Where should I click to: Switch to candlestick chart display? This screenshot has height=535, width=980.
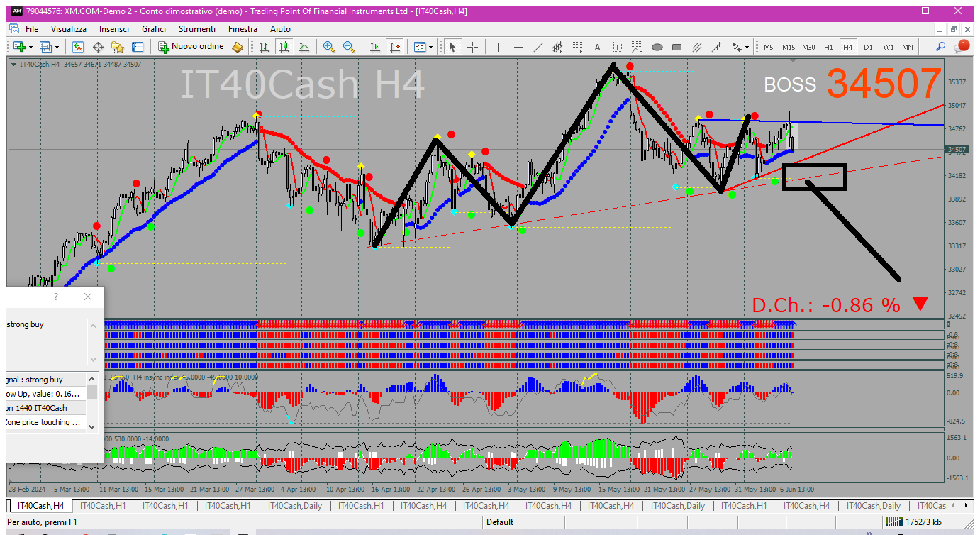click(284, 47)
